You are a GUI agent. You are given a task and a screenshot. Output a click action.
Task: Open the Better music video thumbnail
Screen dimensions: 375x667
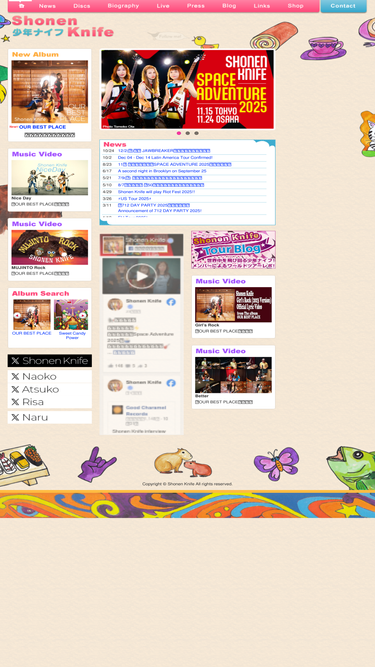(x=233, y=375)
